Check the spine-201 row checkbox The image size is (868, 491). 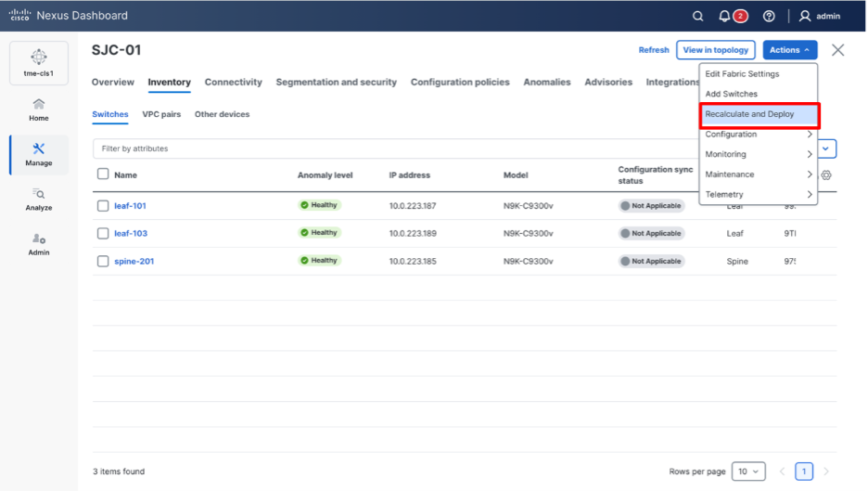tap(103, 261)
